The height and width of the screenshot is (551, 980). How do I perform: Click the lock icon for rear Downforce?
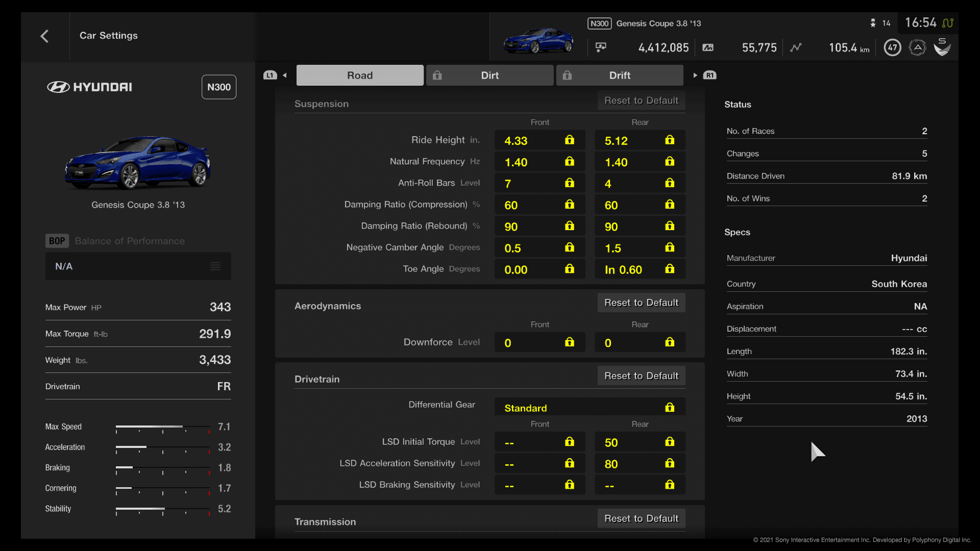pos(670,342)
